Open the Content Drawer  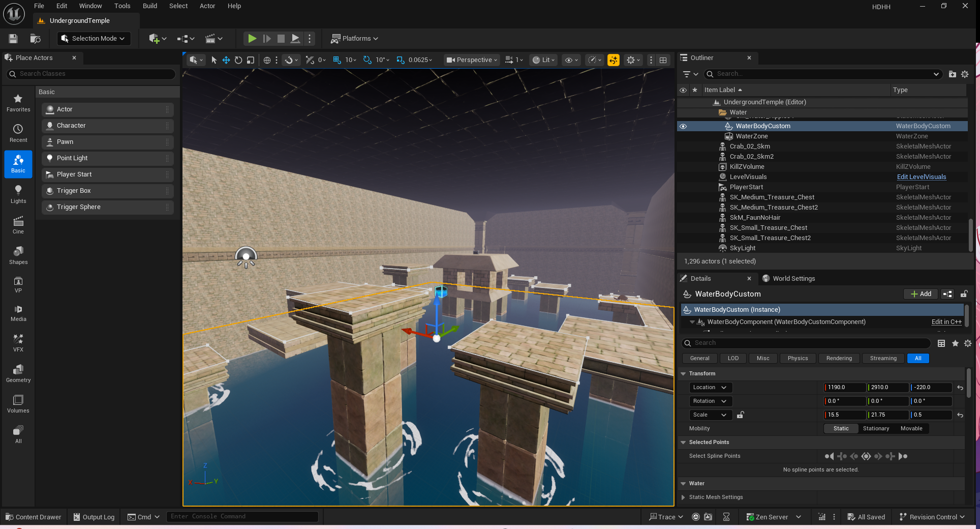[x=34, y=517]
